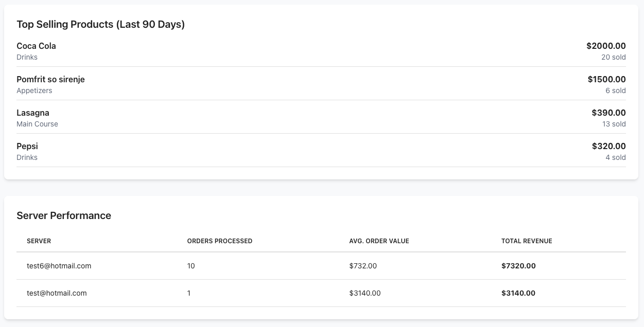The image size is (644, 327).
Task: Click the Server Performance heading
Action: [x=64, y=215]
